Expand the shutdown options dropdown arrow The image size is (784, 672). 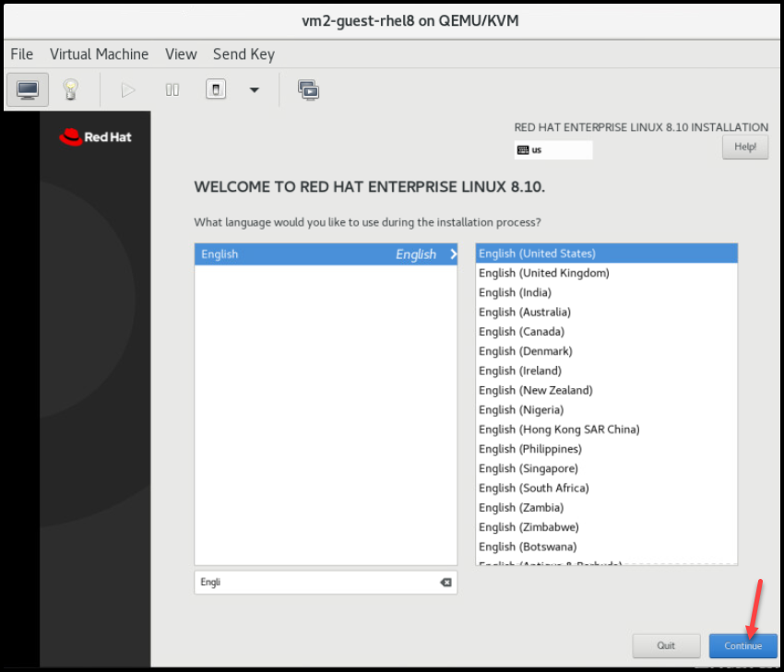[x=255, y=89]
